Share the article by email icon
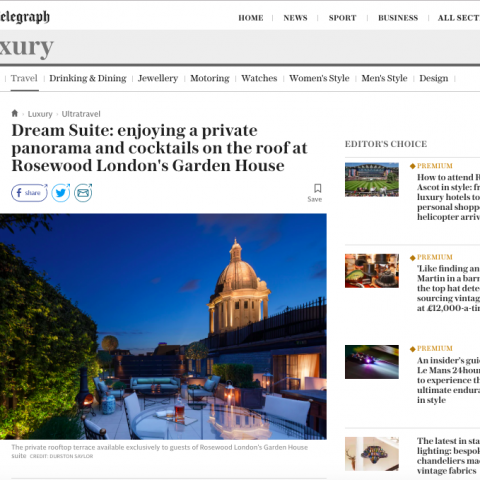This screenshot has height=480, width=480. tap(83, 193)
